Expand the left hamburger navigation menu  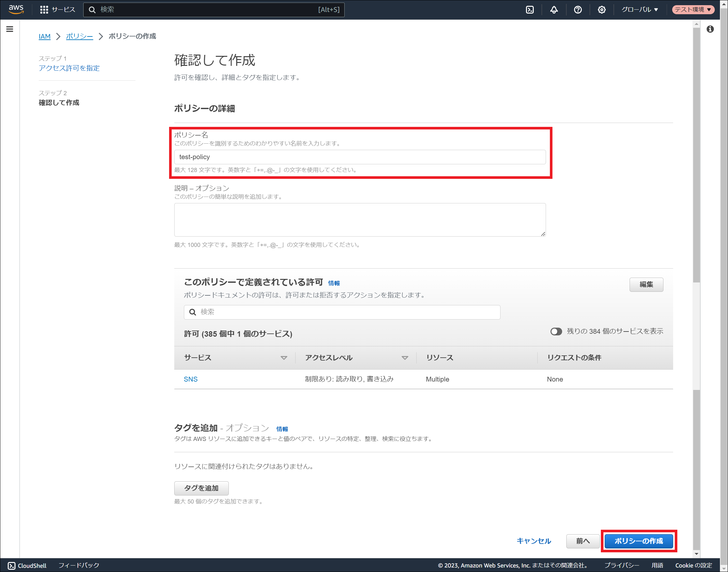(10, 29)
